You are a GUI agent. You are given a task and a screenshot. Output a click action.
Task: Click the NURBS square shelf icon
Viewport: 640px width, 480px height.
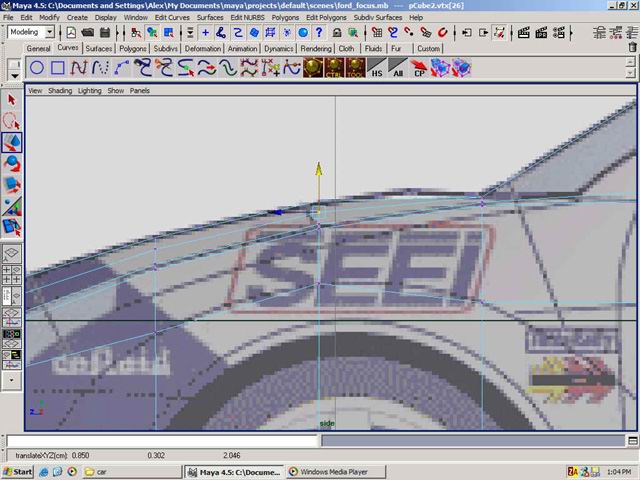pyautogui.click(x=58, y=68)
